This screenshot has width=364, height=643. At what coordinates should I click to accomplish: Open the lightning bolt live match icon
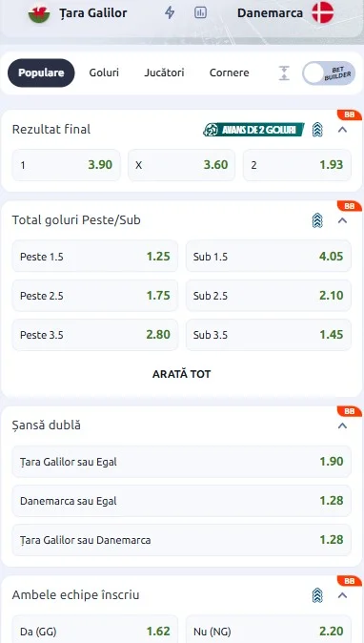click(170, 12)
